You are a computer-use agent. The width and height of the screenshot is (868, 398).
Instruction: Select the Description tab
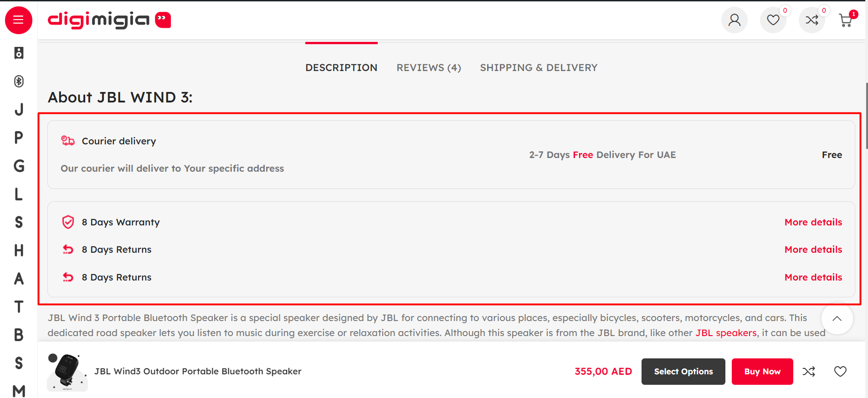pos(341,68)
